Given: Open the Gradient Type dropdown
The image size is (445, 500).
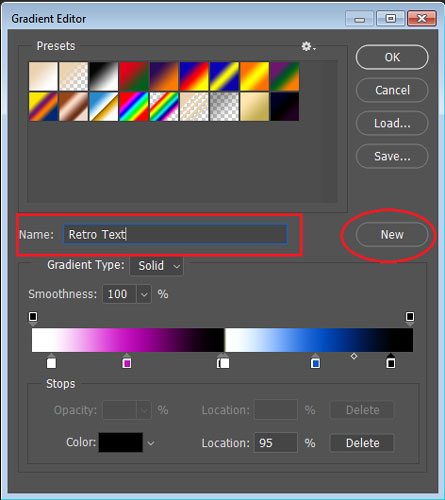Looking at the screenshot, I should [x=156, y=266].
